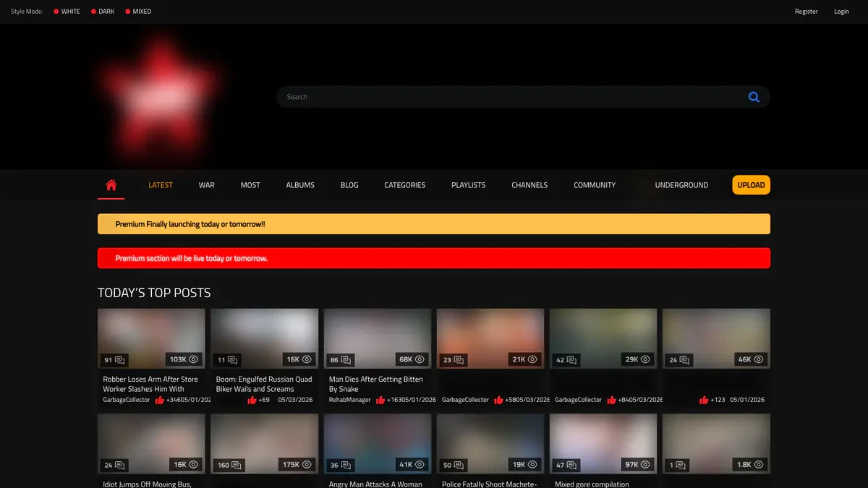
Task: Select the MIXED style mode
Action: (138, 12)
